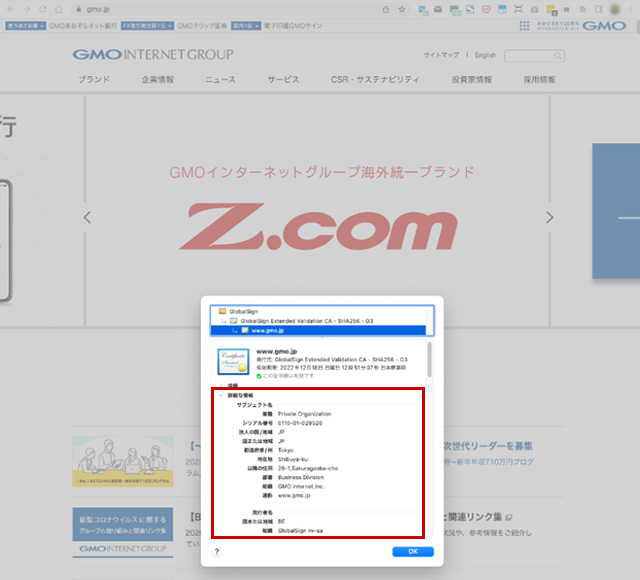
Task: Open the extensions puzzle-piece menu
Action: 582,9
